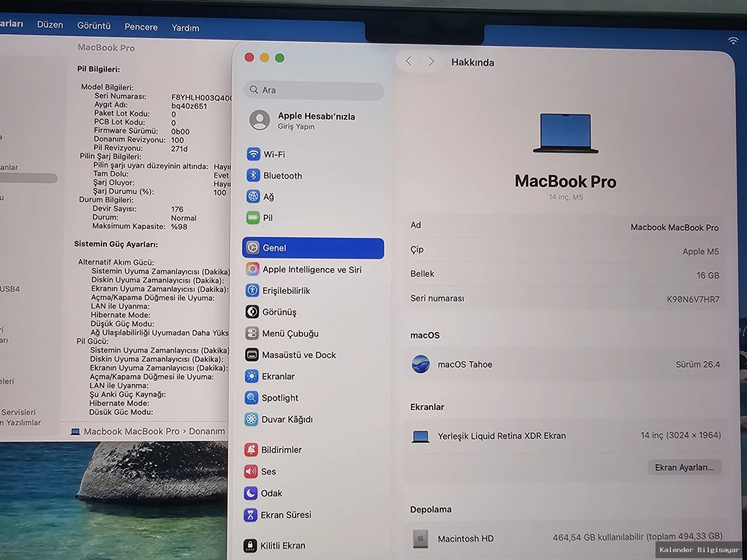This screenshot has width=747, height=560.
Task: Open Bluetooth settings icon
Action: point(253,175)
